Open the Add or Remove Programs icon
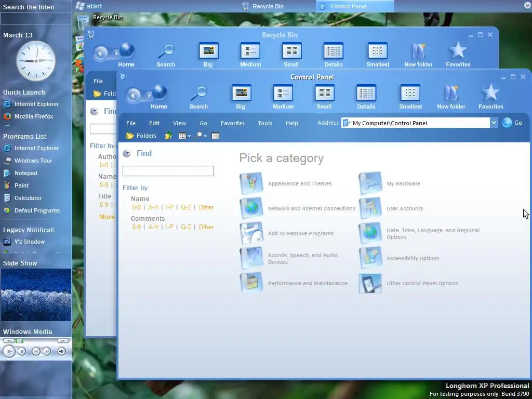Viewport: 532px width, 399px height. click(251, 233)
